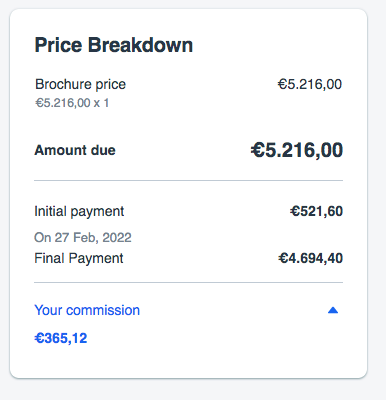Click the word Breakdown in the title
386x400 pixels.
click(x=140, y=45)
